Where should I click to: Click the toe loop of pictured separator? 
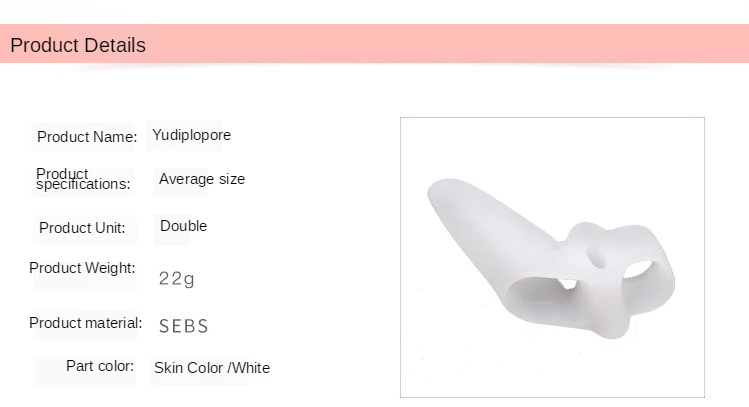coord(638,270)
